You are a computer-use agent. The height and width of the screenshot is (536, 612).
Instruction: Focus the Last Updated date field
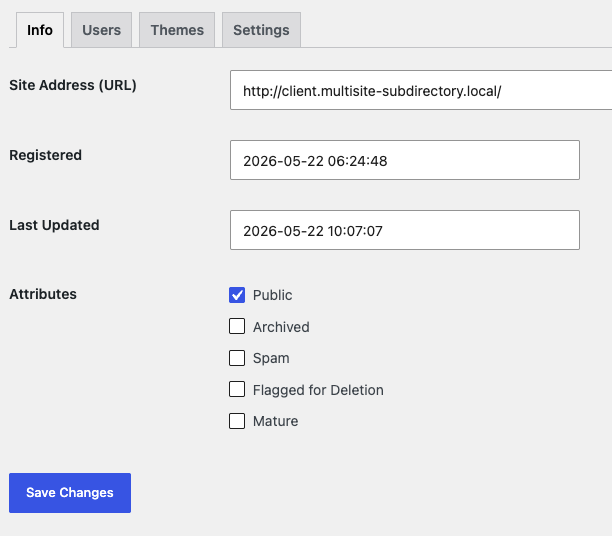point(405,230)
